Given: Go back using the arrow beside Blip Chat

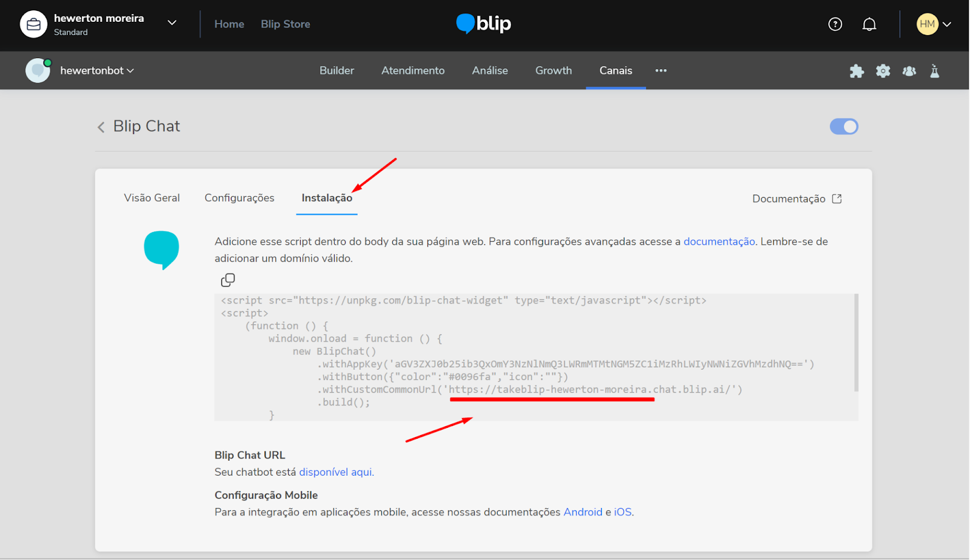Looking at the screenshot, I should 101,127.
